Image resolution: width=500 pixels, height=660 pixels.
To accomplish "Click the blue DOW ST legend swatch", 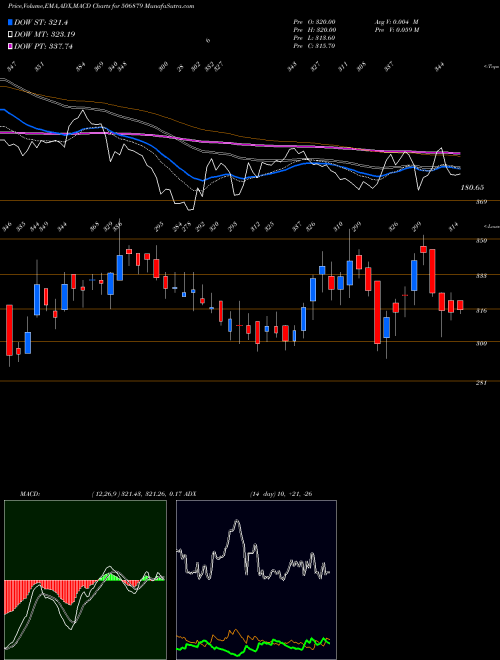I will pyautogui.click(x=10, y=22).
